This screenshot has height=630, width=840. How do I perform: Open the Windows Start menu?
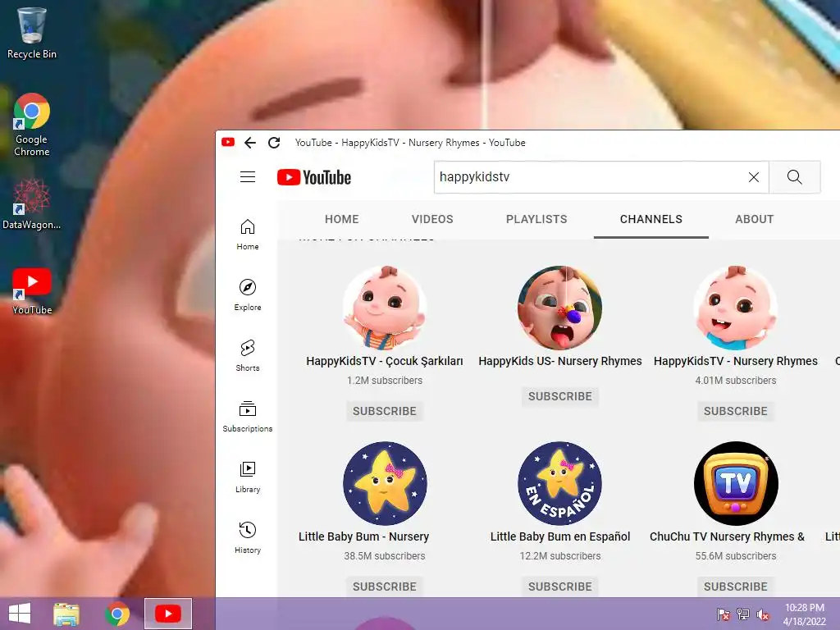tap(20, 614)
